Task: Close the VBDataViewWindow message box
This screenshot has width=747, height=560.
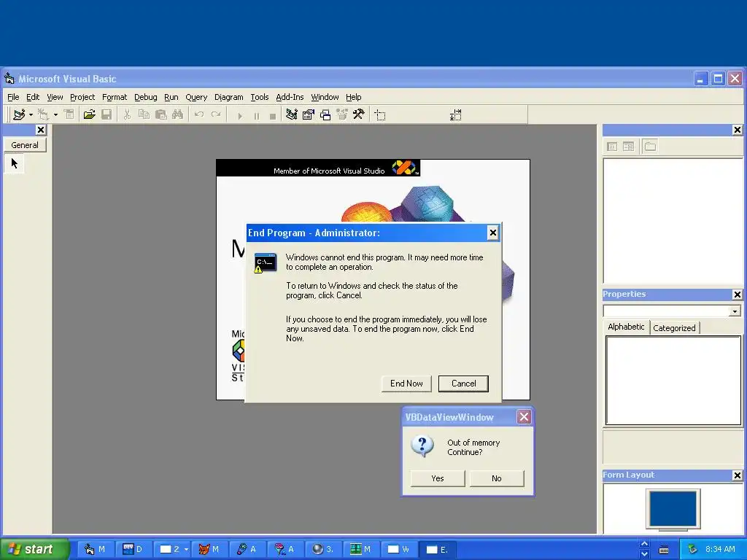Action: tap(524, 417)
